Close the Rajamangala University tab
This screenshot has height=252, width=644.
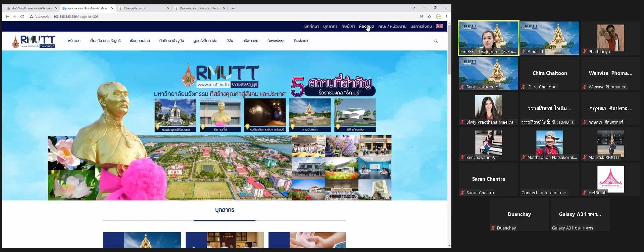(224, 8)
